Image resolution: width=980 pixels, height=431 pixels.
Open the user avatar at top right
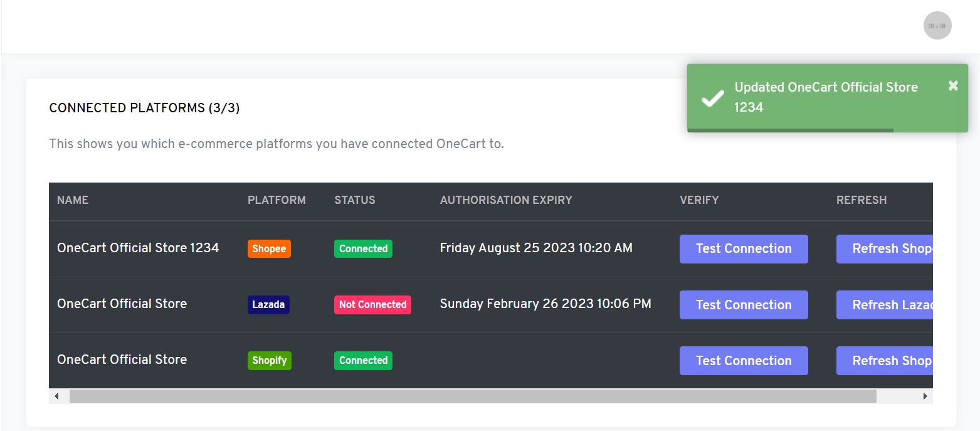tap(937, 26)
